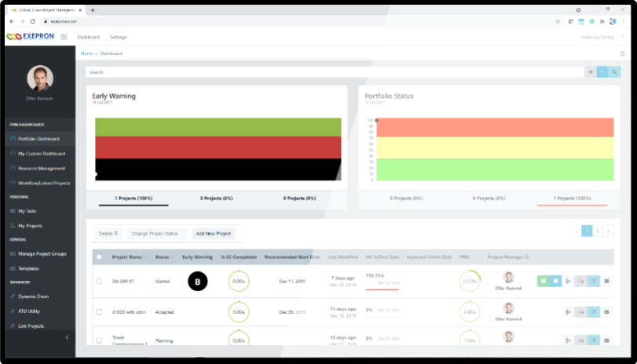Check the Std SIM 81 row checkbox
This screenshot has width=637, height=364.
point(99,281)
